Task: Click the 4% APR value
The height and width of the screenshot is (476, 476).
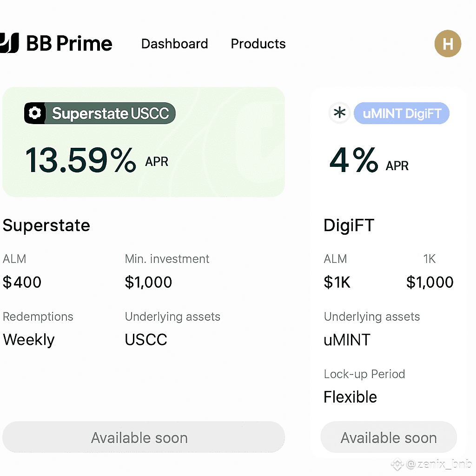Action: point(353,160)
